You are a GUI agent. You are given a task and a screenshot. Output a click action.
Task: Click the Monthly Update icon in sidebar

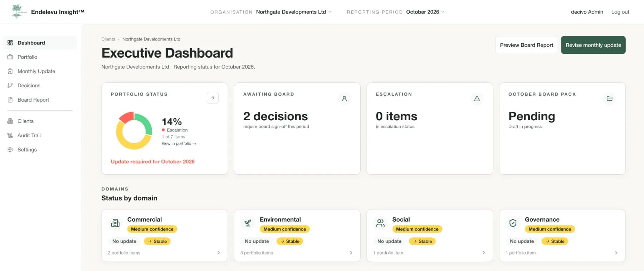[10, 71]
